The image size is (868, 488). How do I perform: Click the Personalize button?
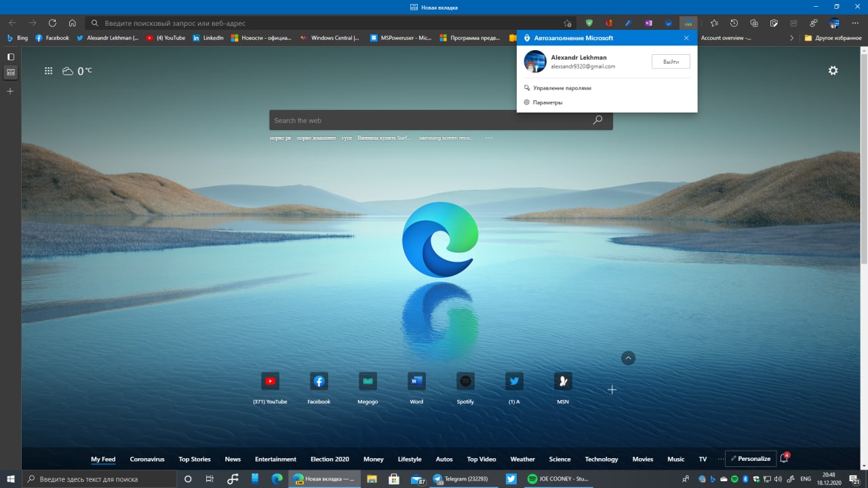click(751, 459)
